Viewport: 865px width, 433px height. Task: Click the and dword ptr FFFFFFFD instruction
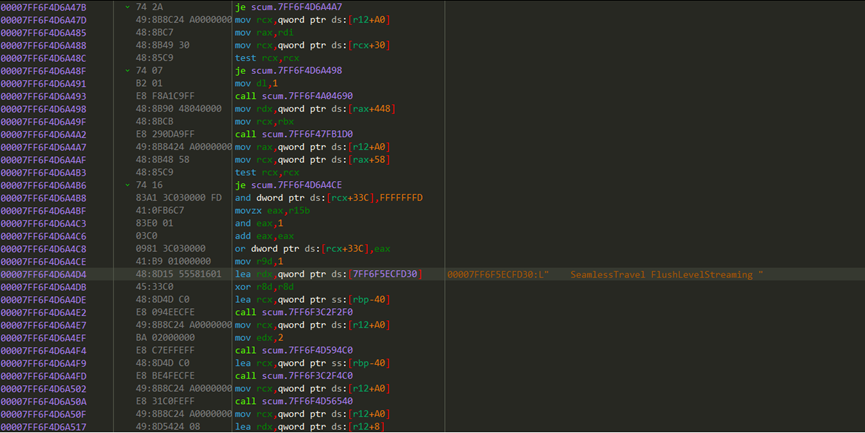click(x=329, y=198)
